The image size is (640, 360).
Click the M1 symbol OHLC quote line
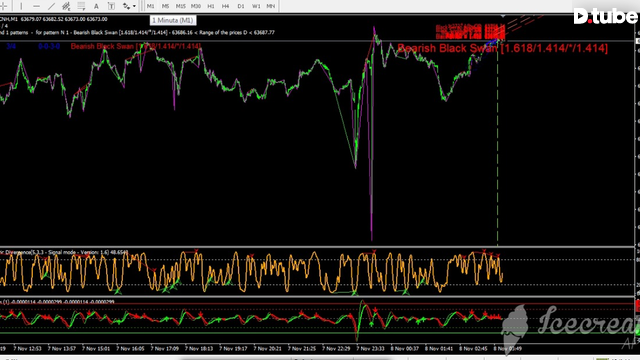pos(53,19)
